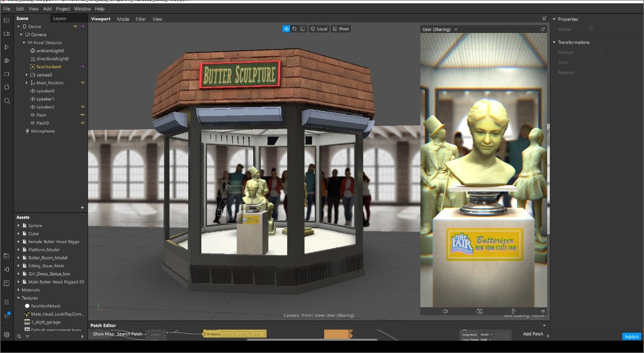Collapse the Device tree node
Viewport: 644px width, 353px height.
pos(19,27)
